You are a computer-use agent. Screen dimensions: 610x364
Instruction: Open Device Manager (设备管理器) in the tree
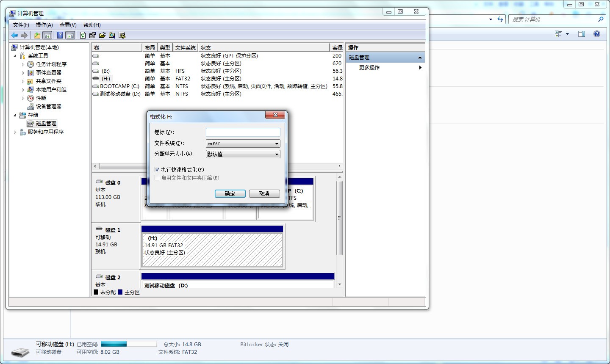tap(48, 107)
